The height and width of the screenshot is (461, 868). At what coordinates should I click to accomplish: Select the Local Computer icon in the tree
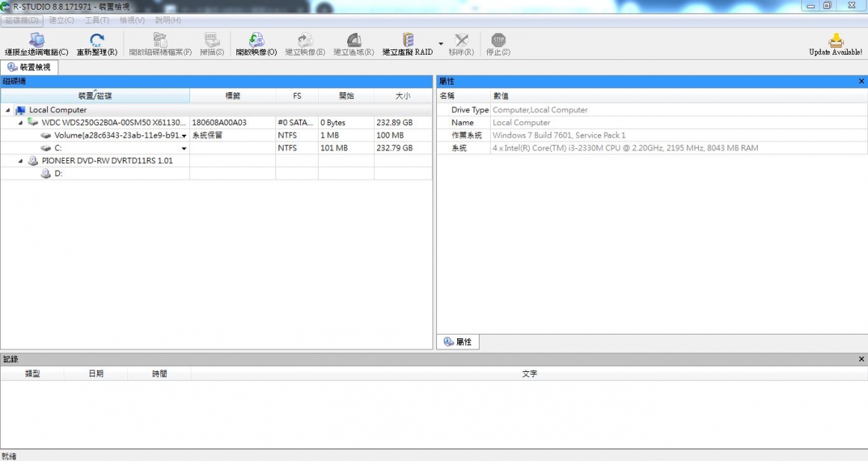tap(20, 110)
